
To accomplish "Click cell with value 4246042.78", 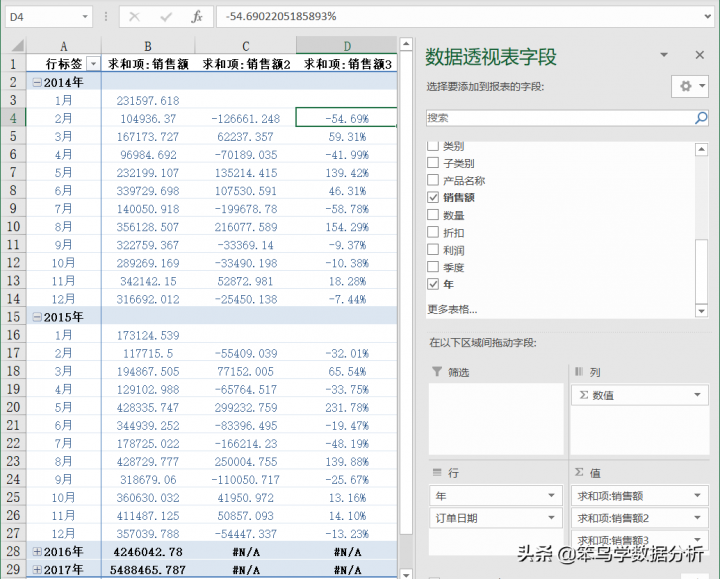I will [x=148, y=551].
